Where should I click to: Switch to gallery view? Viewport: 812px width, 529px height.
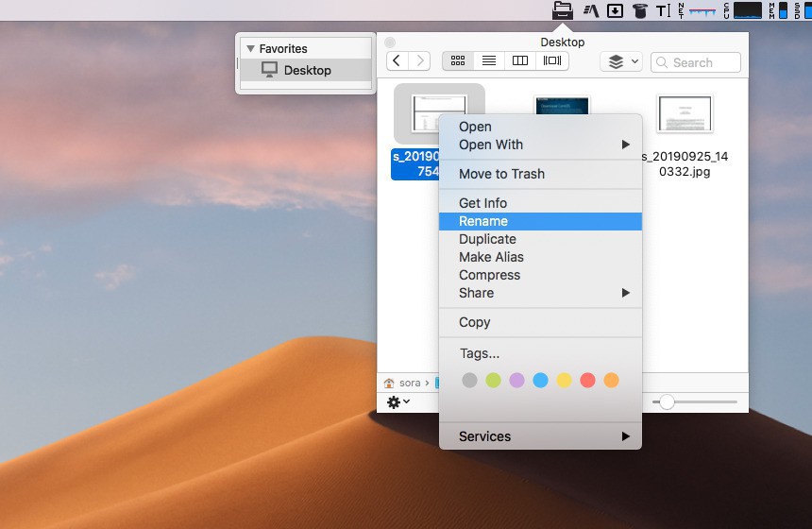coord(551,61)
